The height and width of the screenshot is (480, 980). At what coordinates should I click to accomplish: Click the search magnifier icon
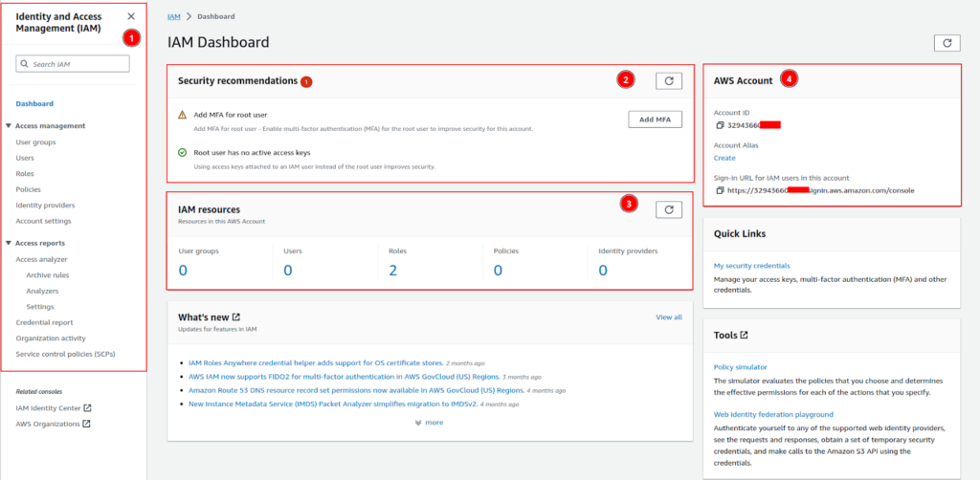tap(24, 64)
